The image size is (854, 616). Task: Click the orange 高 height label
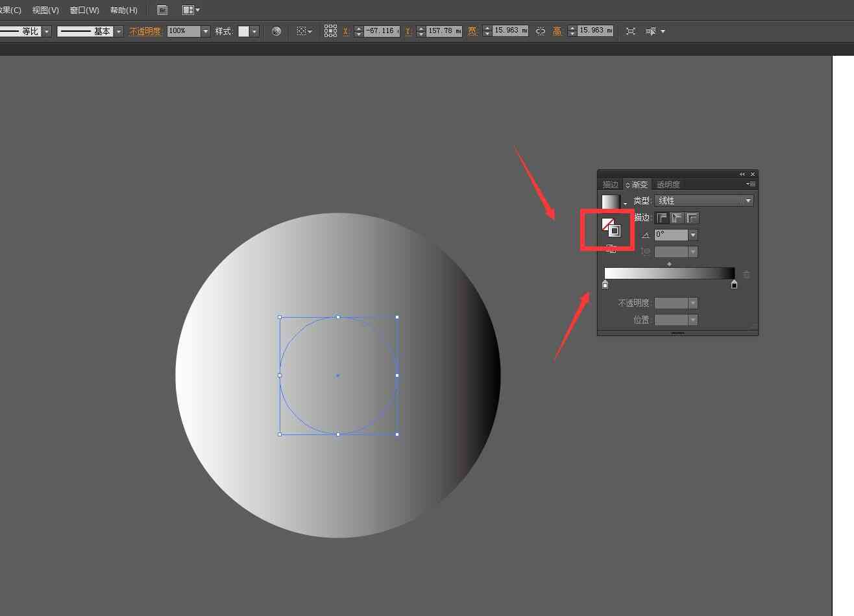[x=557, y=31]
